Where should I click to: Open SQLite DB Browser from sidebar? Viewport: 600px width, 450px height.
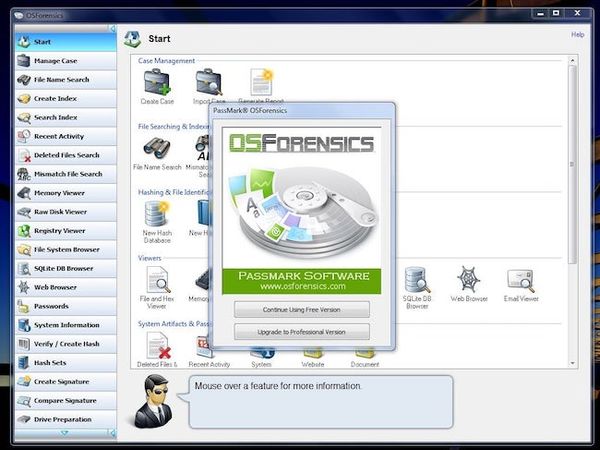(x=66, y=268)
